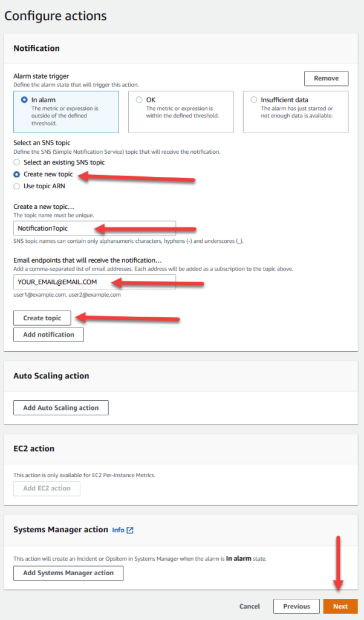
Task: Click the email endpoints input field
Action: tap(94, 282)
